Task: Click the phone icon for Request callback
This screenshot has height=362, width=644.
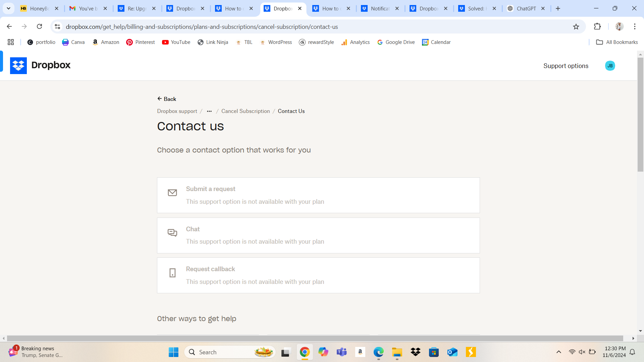Action: coord(172,273)
